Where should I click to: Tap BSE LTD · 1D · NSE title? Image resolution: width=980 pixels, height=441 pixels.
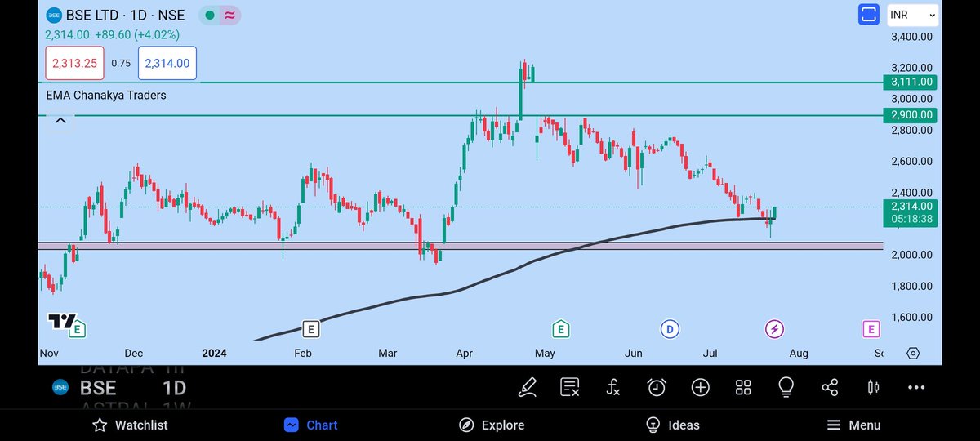(x=127, y=16)
